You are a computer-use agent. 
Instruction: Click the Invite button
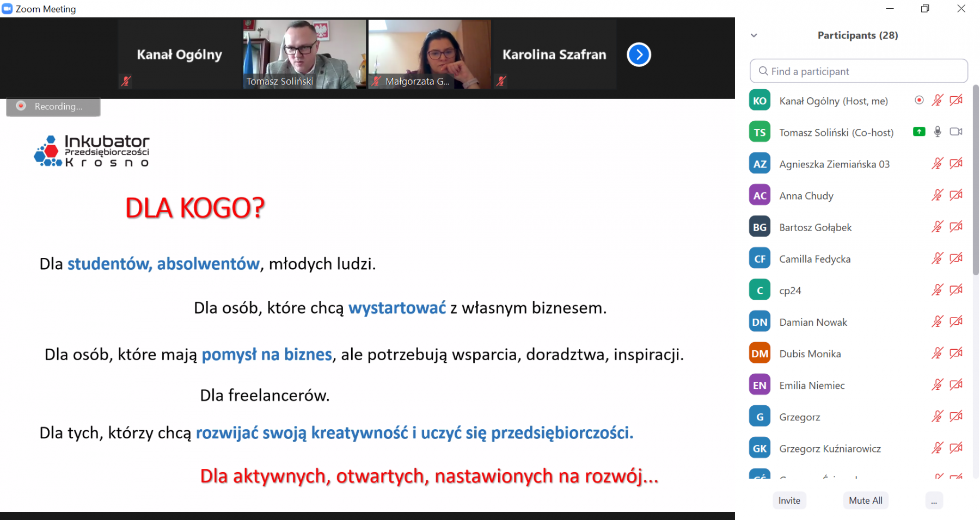click(789, 500)
